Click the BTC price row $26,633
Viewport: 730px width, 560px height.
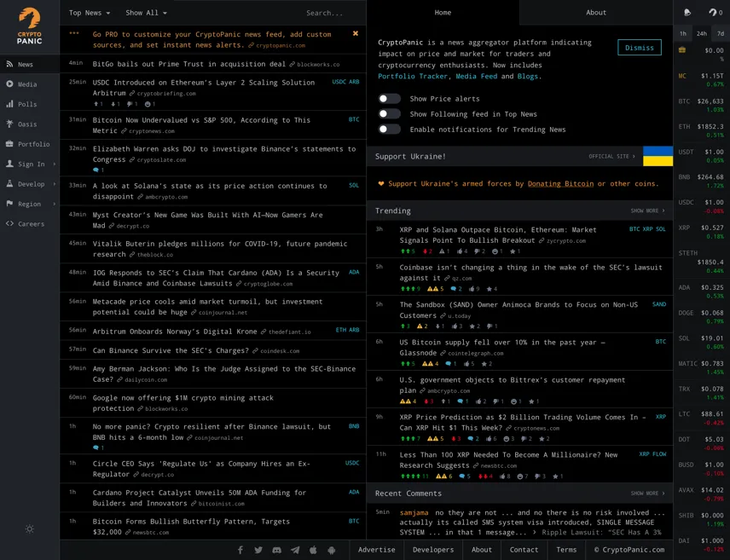[702, 105]
